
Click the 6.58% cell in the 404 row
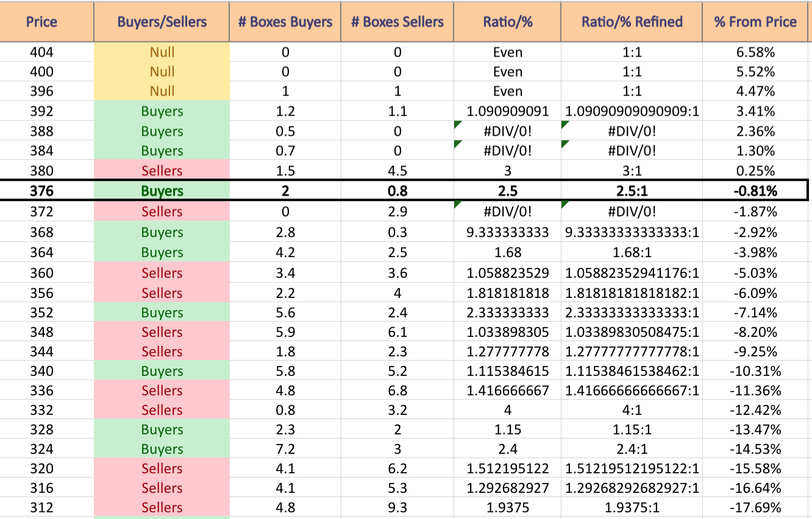(x=756, y=52)
